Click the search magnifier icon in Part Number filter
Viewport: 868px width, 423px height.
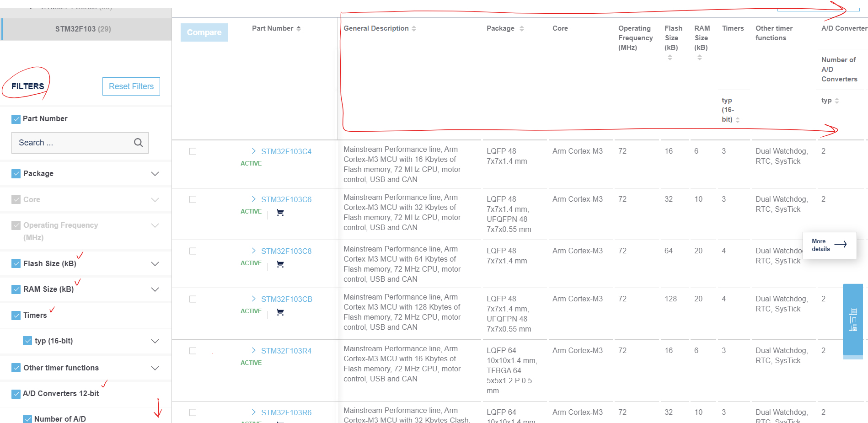(138, 143)
